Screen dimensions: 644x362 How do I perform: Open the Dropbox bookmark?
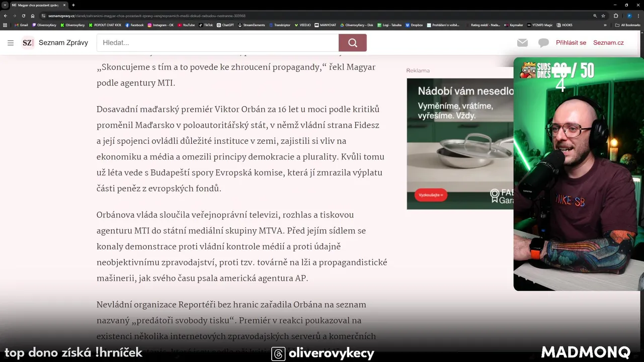point(414,25)
